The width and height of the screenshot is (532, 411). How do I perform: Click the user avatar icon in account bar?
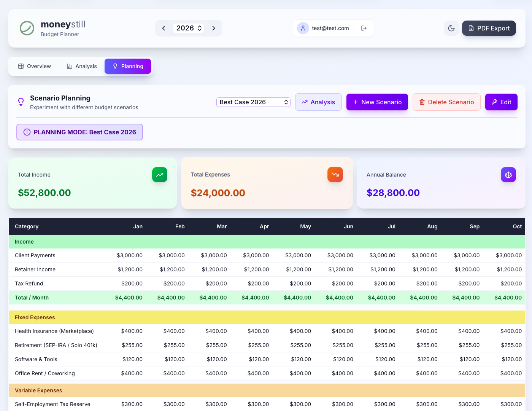click(x=303, y=28)
